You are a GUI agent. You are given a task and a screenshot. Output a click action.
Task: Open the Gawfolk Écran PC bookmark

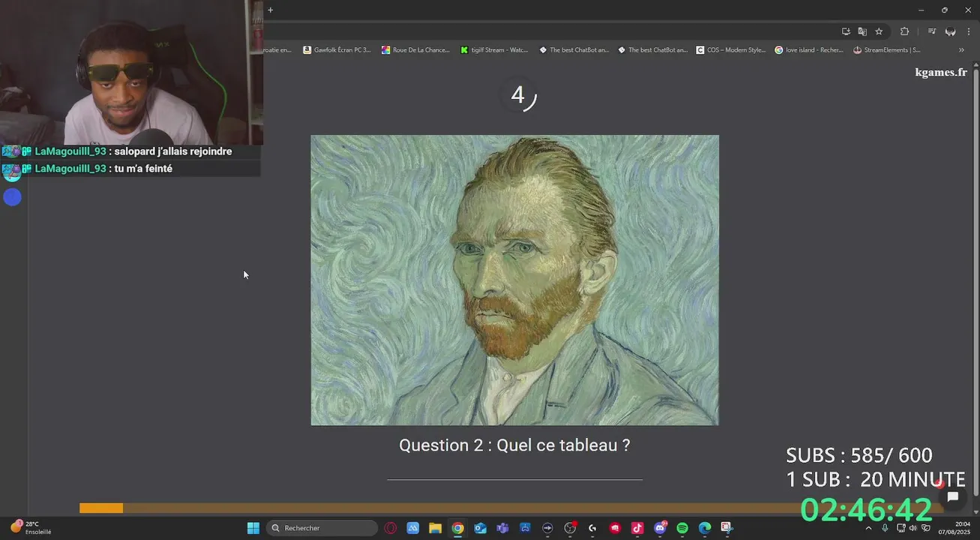(337, 50)
